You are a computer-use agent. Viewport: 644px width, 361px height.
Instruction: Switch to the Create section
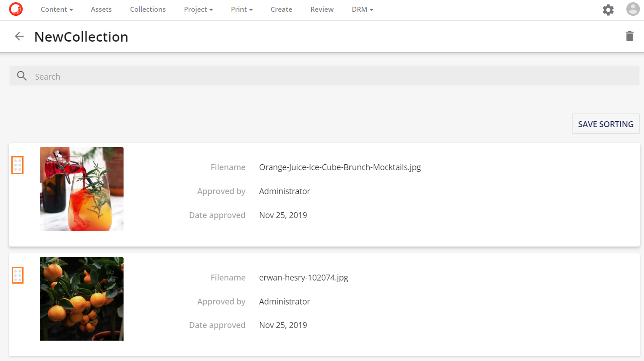[x=281, y=9]
